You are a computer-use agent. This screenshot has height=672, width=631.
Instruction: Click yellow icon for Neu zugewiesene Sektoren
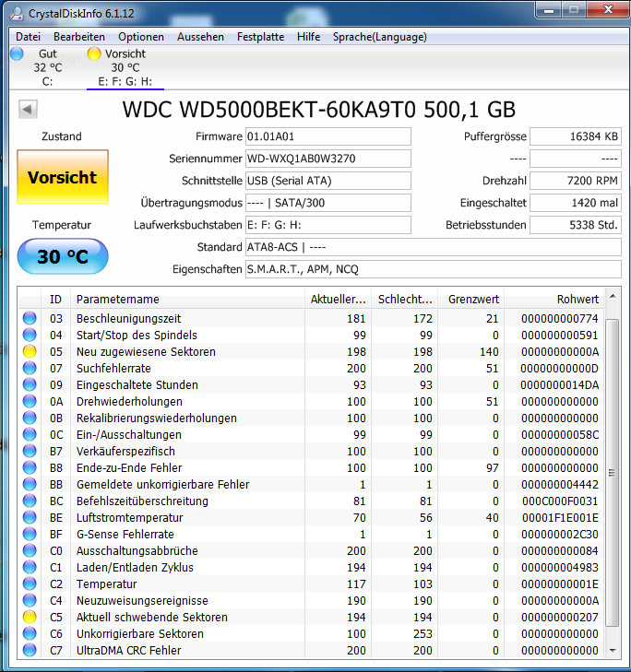[30, 351]
